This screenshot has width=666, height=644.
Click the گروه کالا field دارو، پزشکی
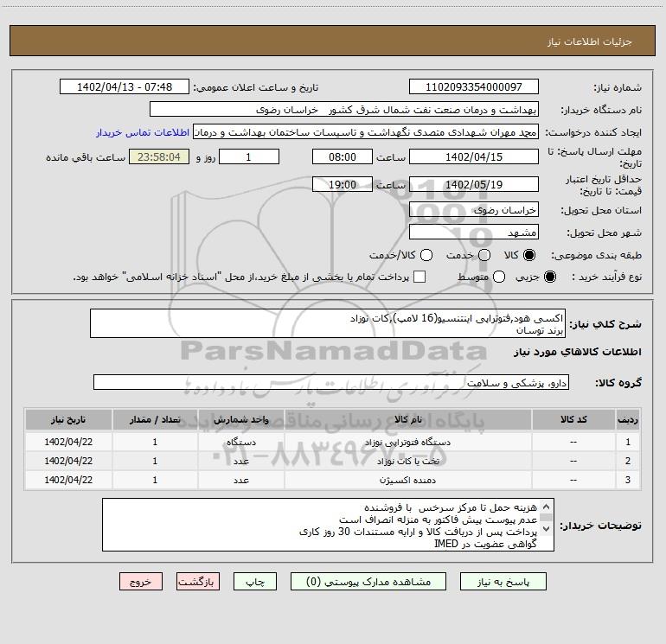(331, 382)
